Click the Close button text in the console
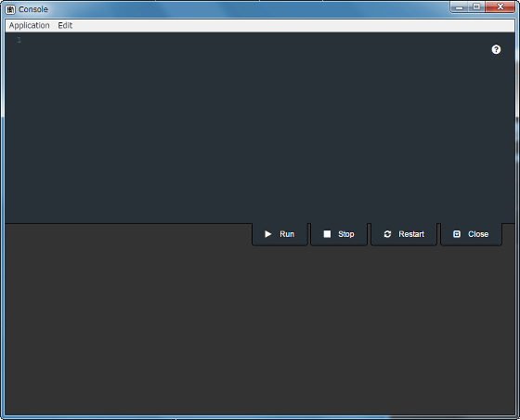This screenshot has height=420, width=520. [478, 234]
